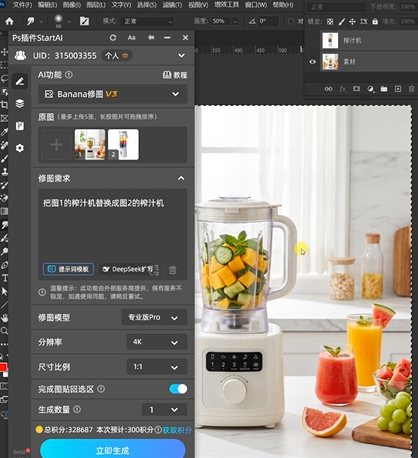Open the StartAI settings gear icon
This screenshot has height=458, width=418.
(x=20, y=148)
